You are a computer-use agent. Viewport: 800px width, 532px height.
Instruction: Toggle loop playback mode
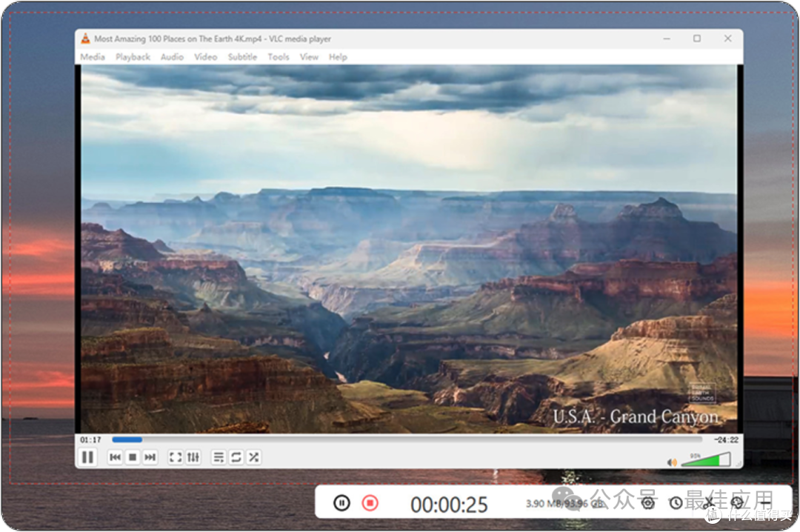pos(236,457)
